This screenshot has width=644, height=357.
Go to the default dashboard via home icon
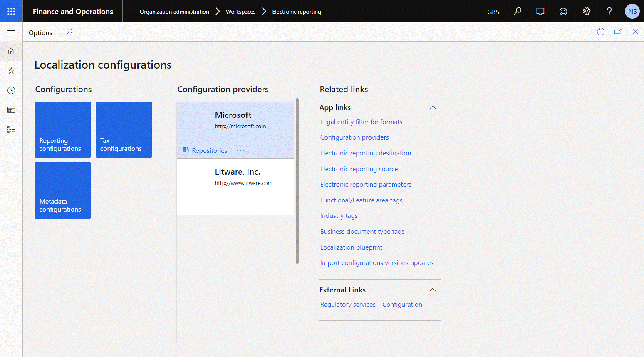point(11,51)
